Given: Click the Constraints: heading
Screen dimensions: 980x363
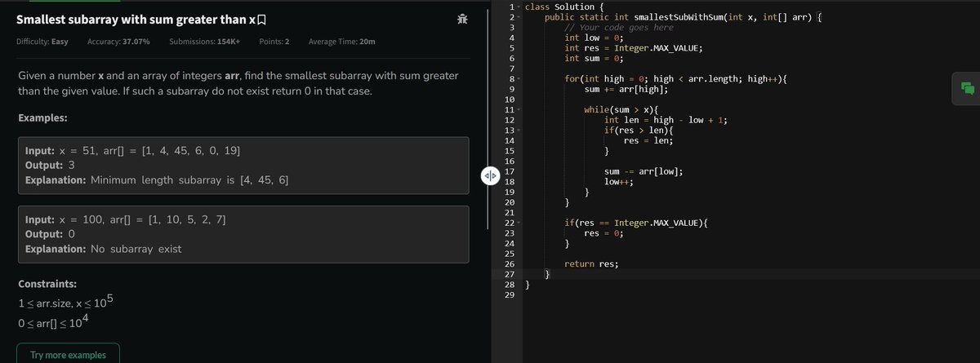Looking at the screenshot, I should click(x=47, y=285).
